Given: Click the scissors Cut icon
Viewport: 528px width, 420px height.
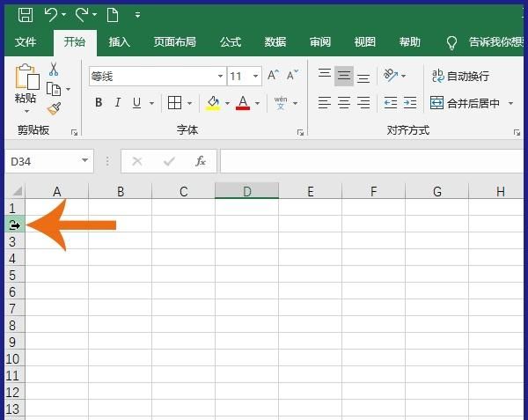Looking at the screenshot, I should tap(54, 69).
